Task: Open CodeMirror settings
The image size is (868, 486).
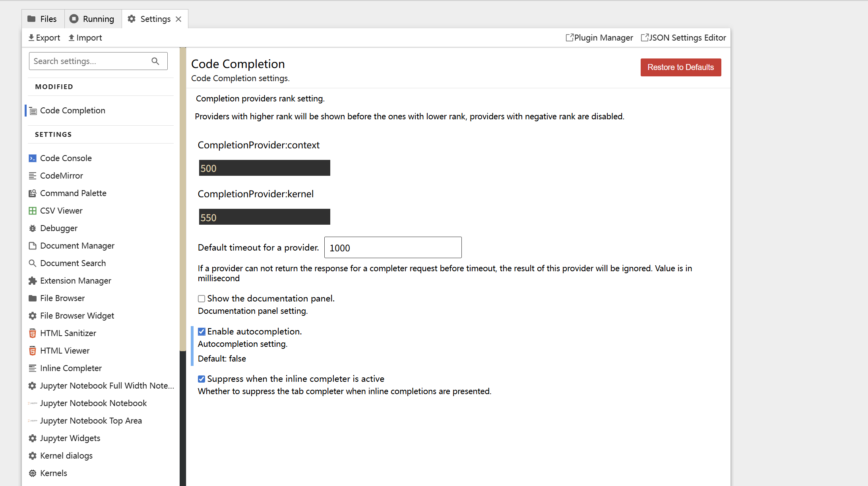Action: pyautogui.click(x=62, y=176)
